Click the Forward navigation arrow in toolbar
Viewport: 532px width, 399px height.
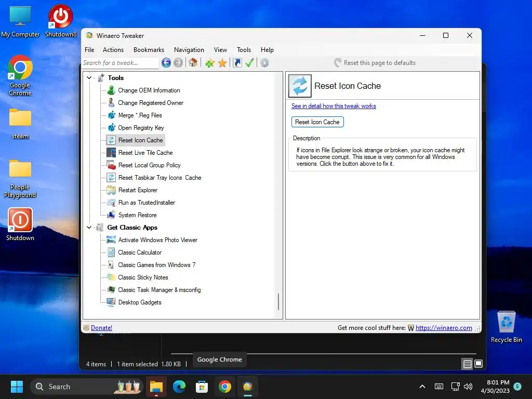(178, 63)
